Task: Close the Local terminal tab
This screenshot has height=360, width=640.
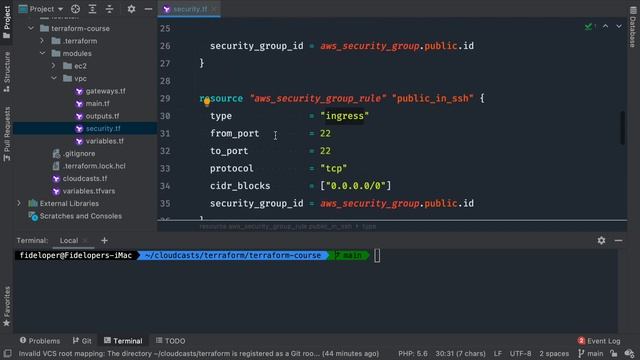Action: coord(85,240)
